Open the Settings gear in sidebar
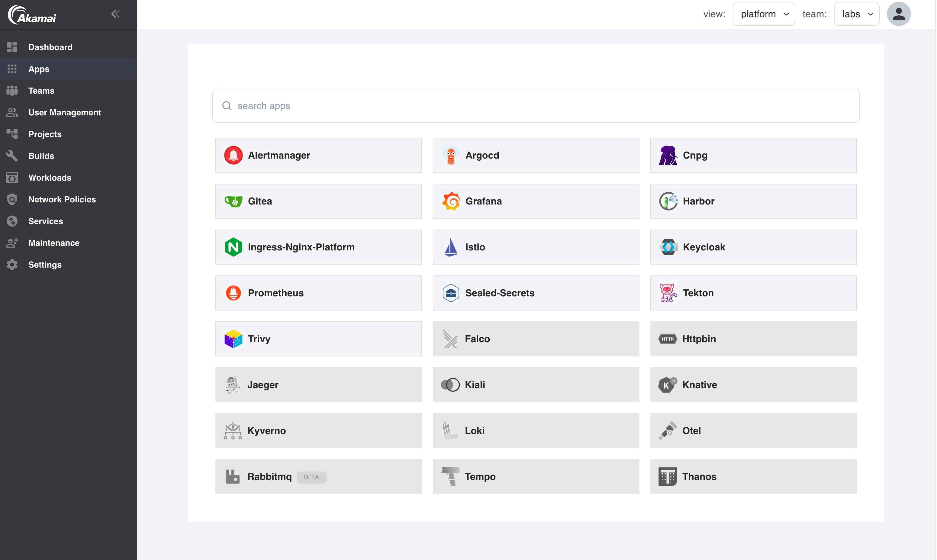The height and width of the screenshot is (560, 937). 12,265
